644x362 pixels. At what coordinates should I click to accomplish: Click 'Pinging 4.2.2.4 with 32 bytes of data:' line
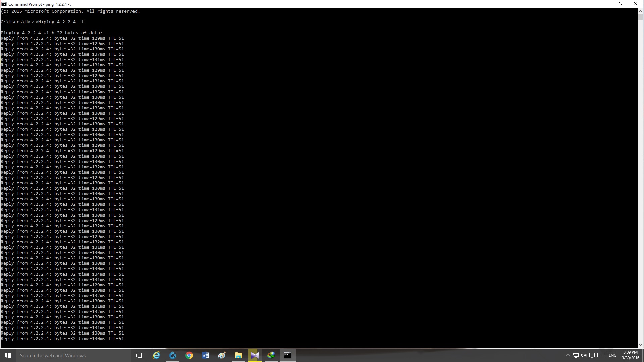pos(52,33)
